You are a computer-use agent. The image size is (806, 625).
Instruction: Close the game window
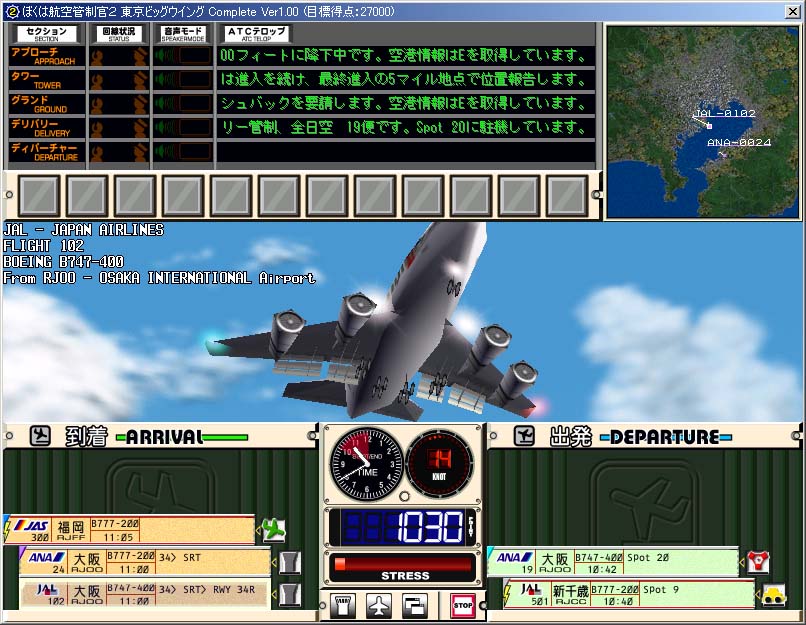pos(793,11)
